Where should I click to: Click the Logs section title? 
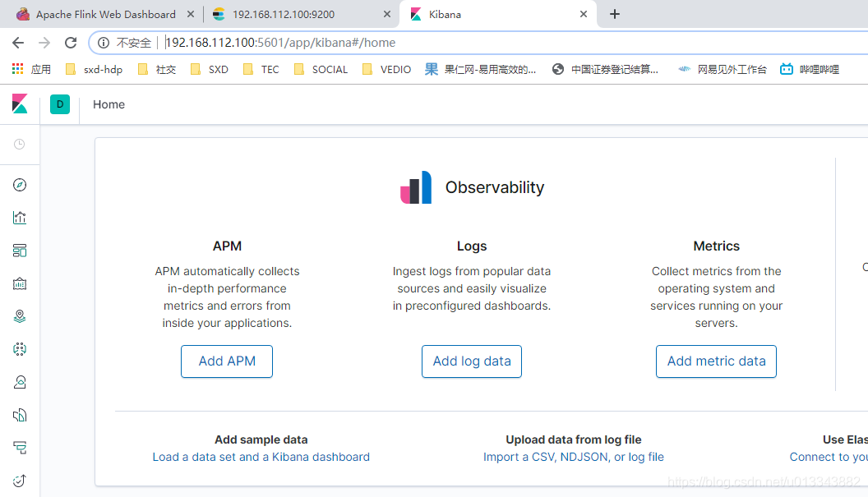[x=472, y=246]
